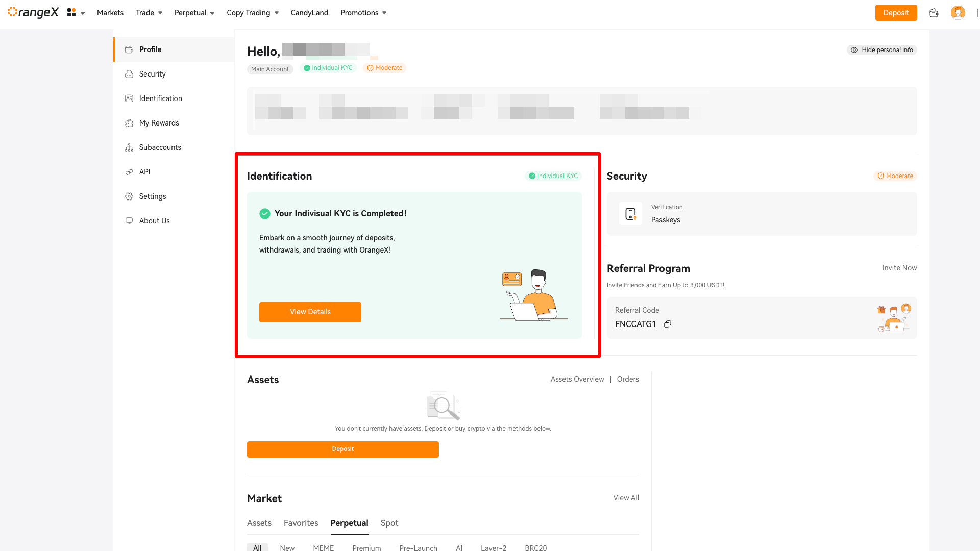Open the OrangeX logo home link

pos(33,12)
